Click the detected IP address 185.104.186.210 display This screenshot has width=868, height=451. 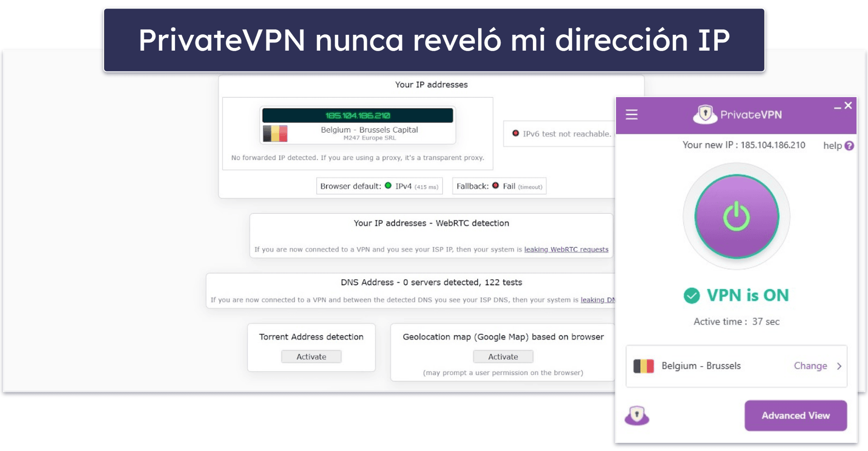point(358,116)
